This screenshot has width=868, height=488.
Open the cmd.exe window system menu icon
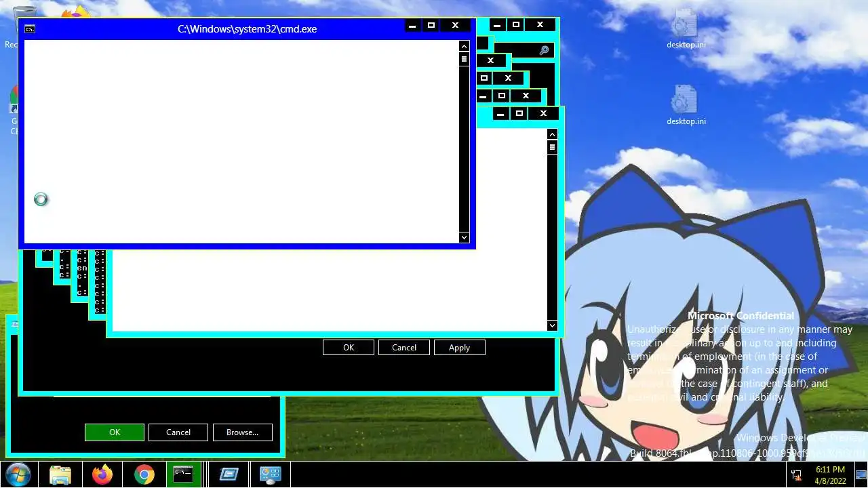coord(30,29)
